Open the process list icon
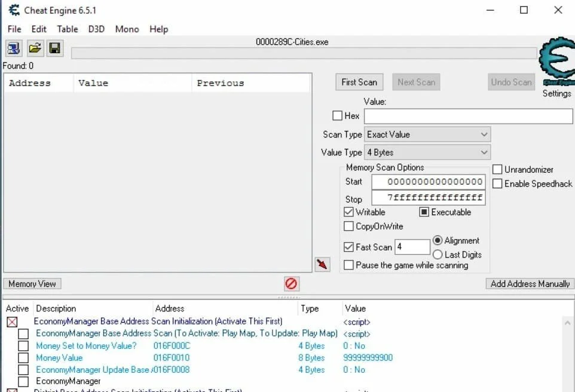Image resolution: width=575 pixels, height=392 pixels. click(x=14, y=48)
